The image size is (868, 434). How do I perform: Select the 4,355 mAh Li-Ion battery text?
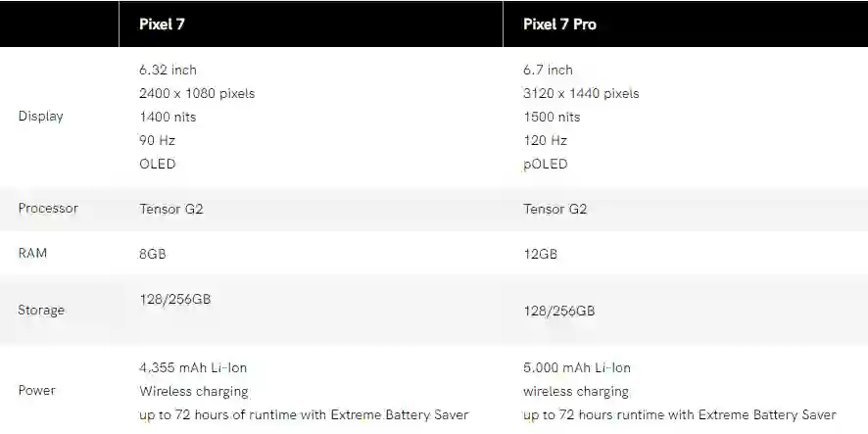(x=193, y=367)
